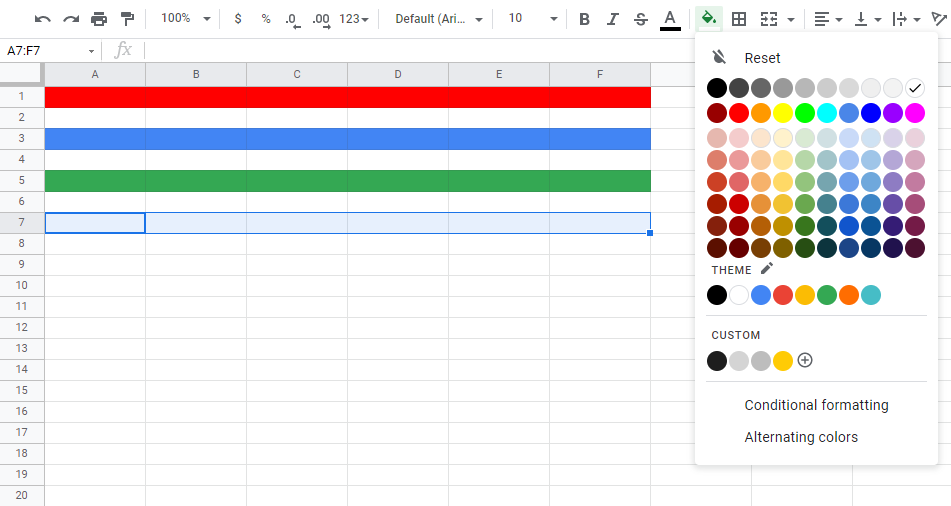This screenshot has height=506, width=951.
Task: Toggle Bold formatting
Action: 585,19
